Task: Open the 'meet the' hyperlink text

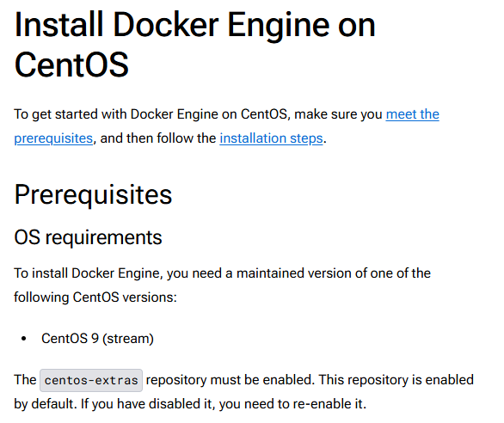Action: tap(412, 114)
